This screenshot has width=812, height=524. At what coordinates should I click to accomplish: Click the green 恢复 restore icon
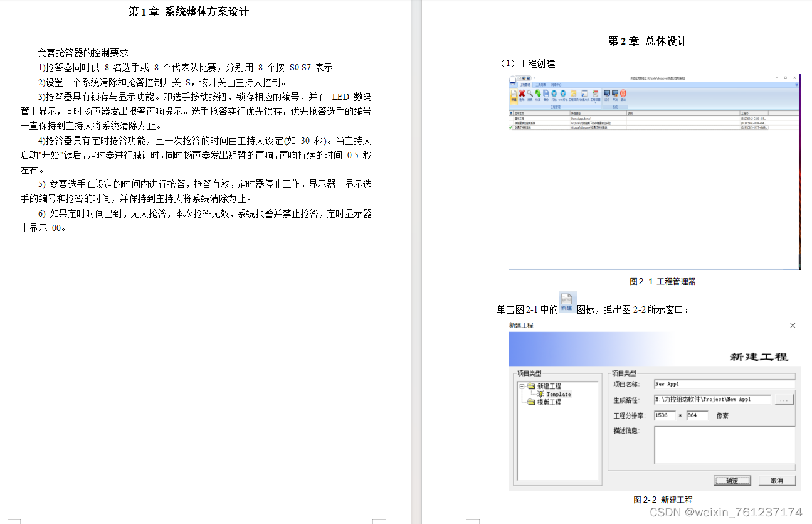click(x=538, y=95)
